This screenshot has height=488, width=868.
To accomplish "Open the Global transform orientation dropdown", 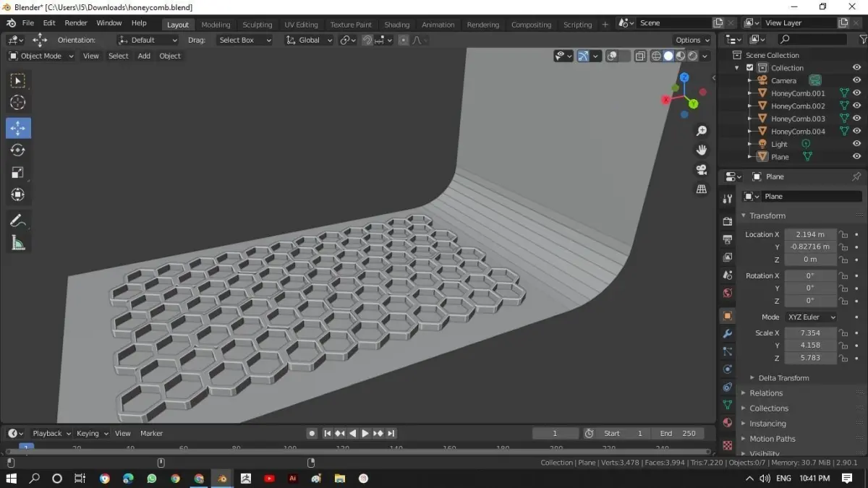I will (x=309, y=40).
